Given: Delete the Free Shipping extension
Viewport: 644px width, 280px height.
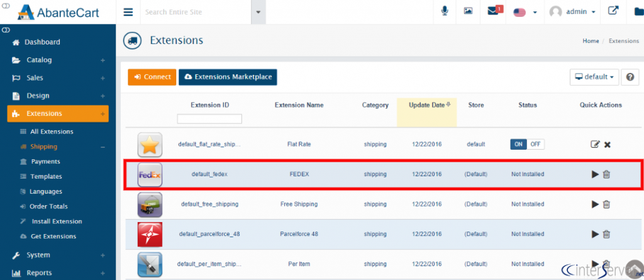Looking at the screenshot, I should [x=606, y=204].
